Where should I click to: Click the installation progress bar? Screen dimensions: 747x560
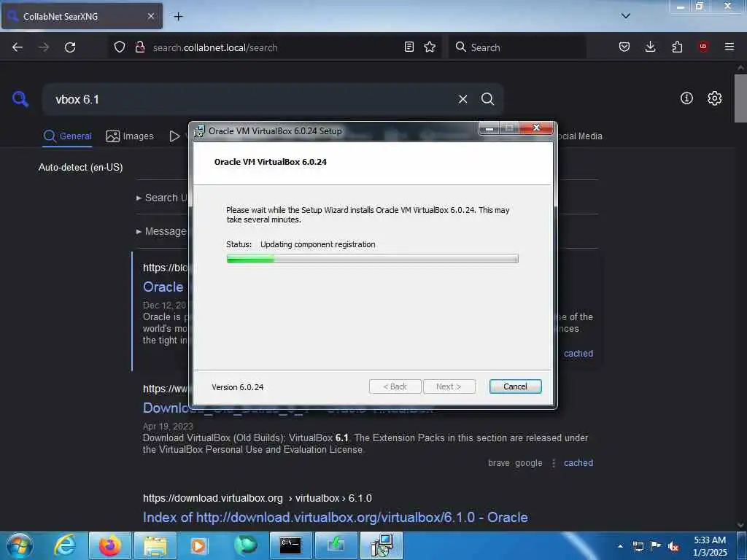tap(372, 258)
